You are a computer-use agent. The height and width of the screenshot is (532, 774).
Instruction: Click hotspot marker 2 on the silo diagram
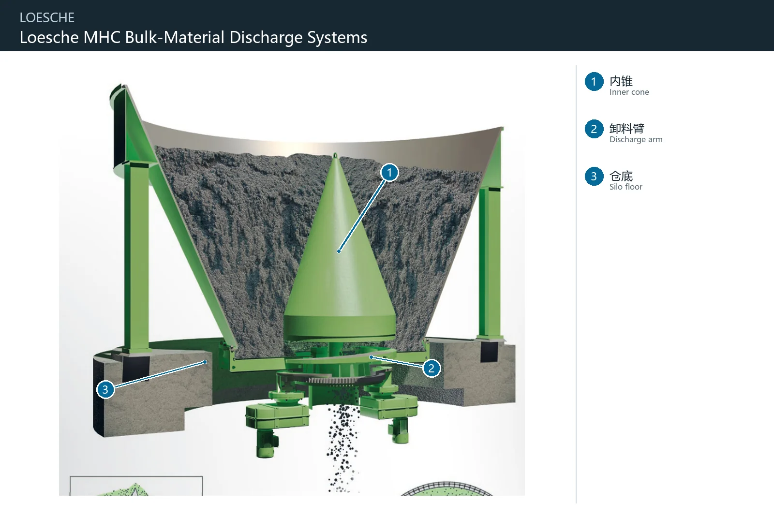(x=432, y=368)
